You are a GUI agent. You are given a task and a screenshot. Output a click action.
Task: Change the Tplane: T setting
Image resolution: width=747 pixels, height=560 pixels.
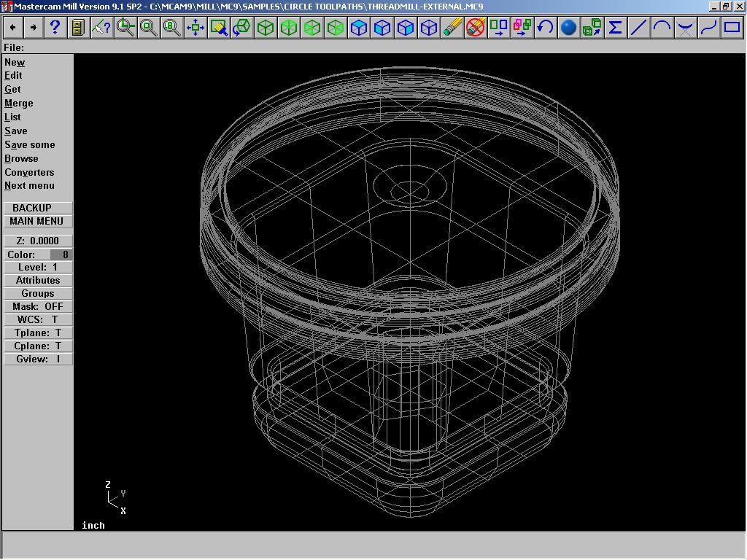(38, 332)
